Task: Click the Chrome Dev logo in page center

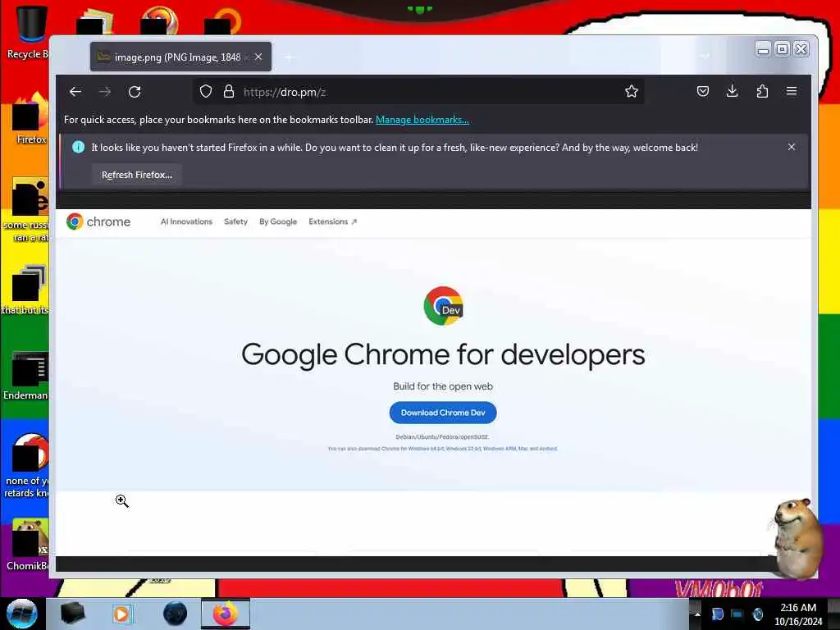Action: (x=443, y=306)
